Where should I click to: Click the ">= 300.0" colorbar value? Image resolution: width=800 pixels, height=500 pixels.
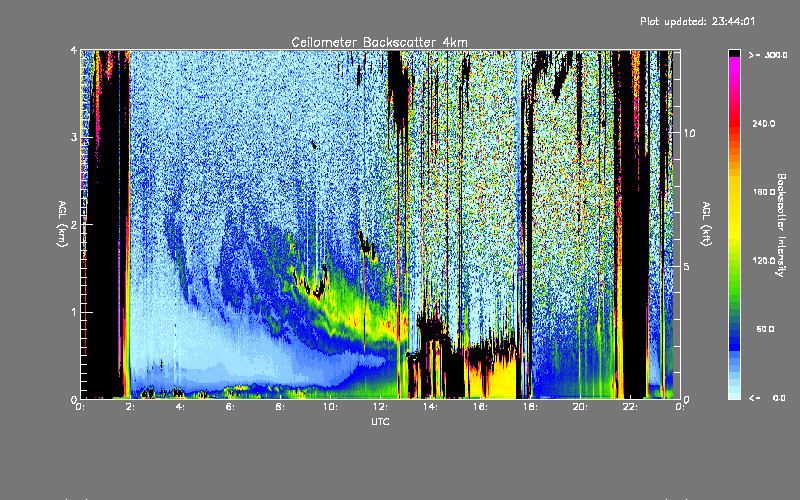768,55
